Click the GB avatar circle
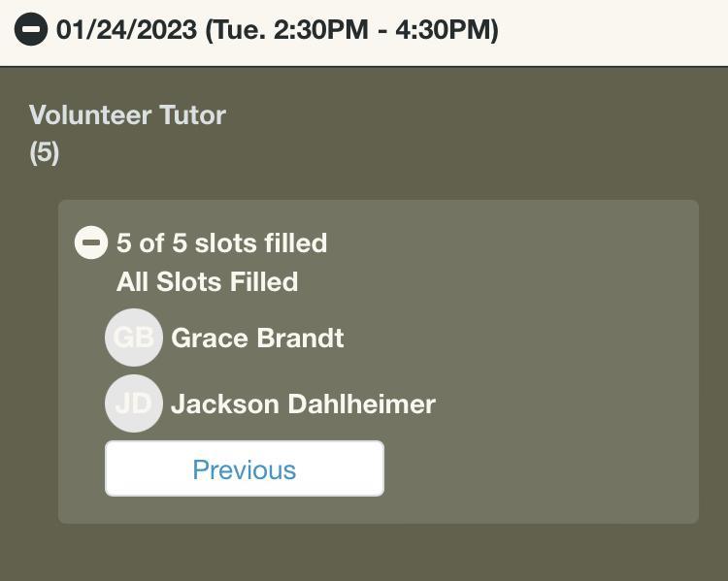 pos(134,338)
